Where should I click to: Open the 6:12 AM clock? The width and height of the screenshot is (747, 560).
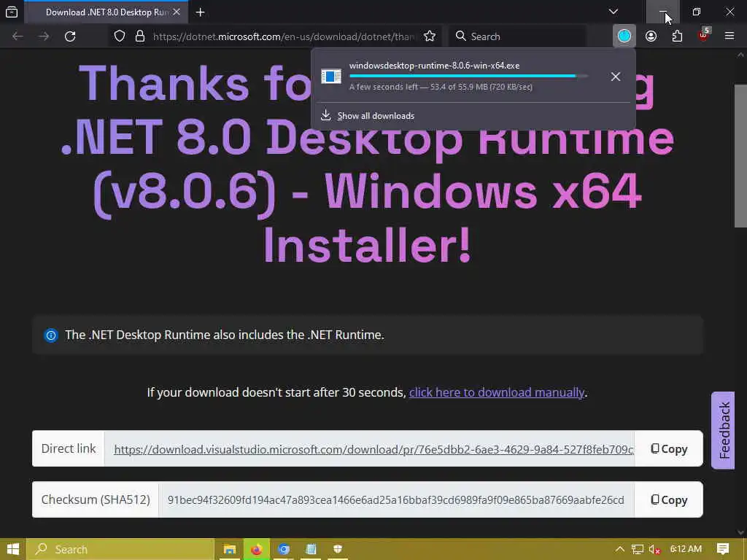686,549
